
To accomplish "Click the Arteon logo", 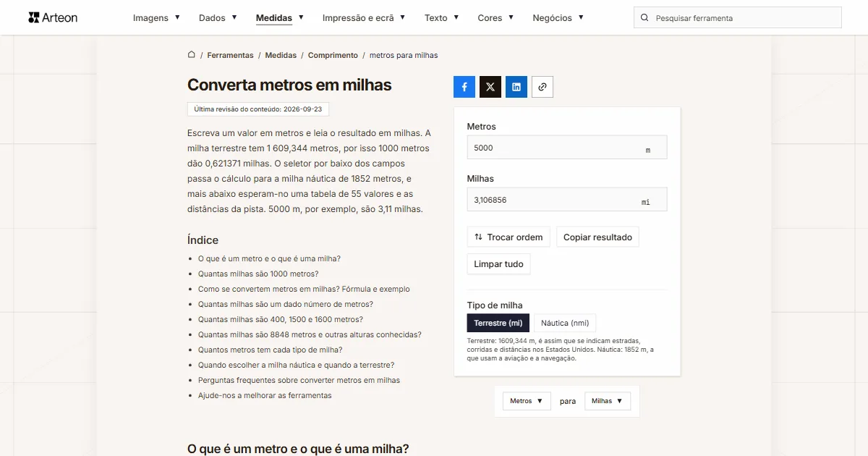I will 53,17.
